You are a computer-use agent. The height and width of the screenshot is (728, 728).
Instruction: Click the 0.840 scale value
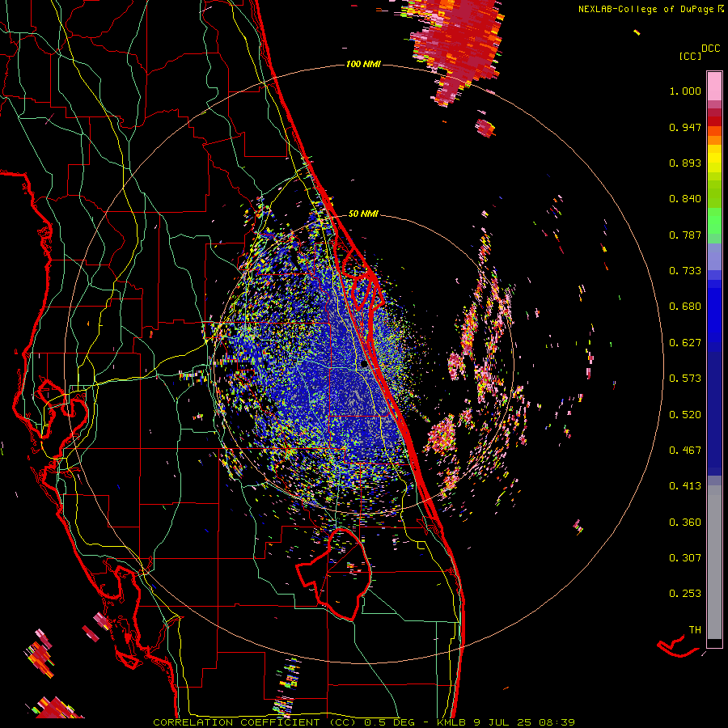[x=685, y=199]
